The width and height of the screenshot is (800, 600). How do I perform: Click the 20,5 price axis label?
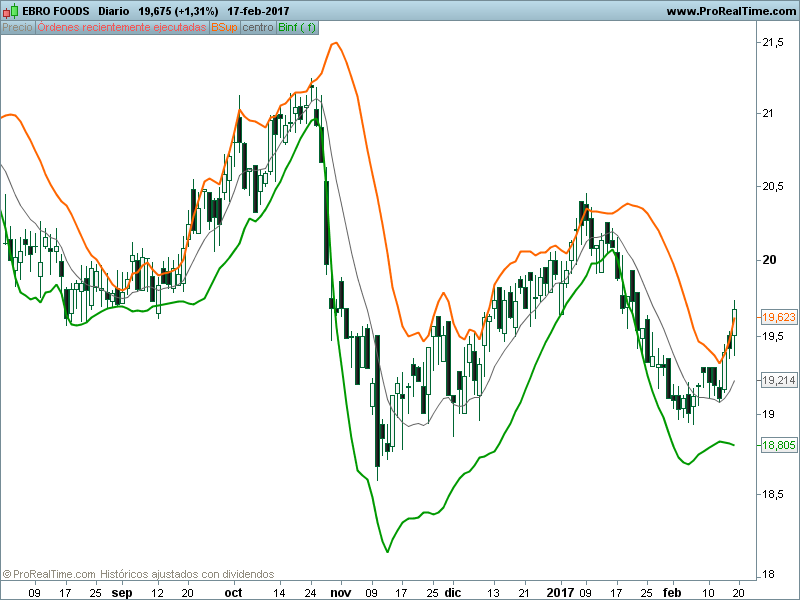773,187
